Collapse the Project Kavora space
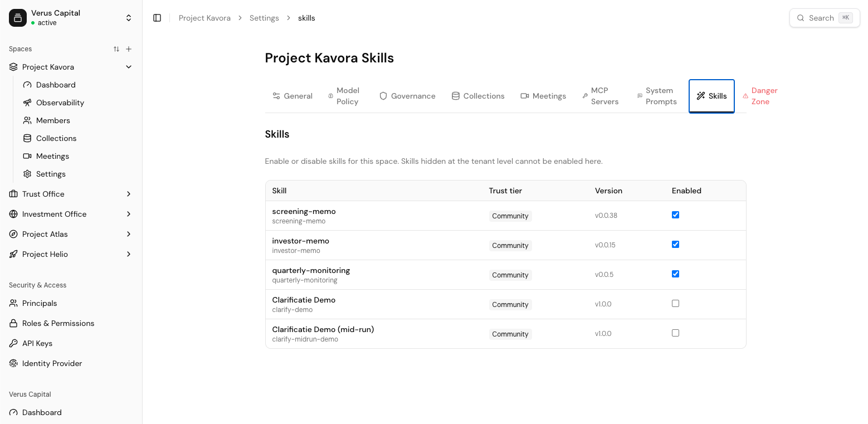The image size is (868, 424). (x=129, y=67)
